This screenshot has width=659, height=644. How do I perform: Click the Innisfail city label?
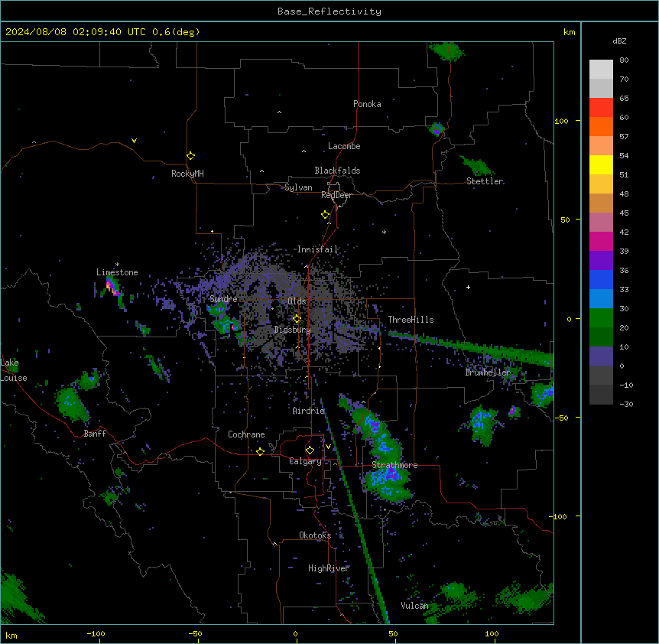[x=317, y=249]
